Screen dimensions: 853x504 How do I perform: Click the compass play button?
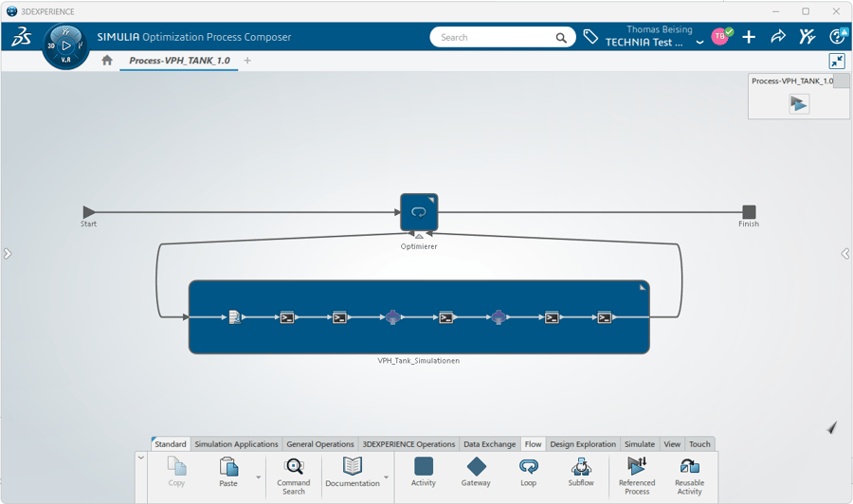point(65,45)
